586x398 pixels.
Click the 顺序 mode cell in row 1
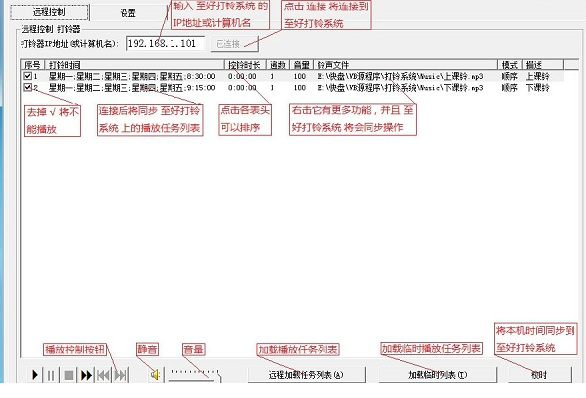[x=510, y=76]
